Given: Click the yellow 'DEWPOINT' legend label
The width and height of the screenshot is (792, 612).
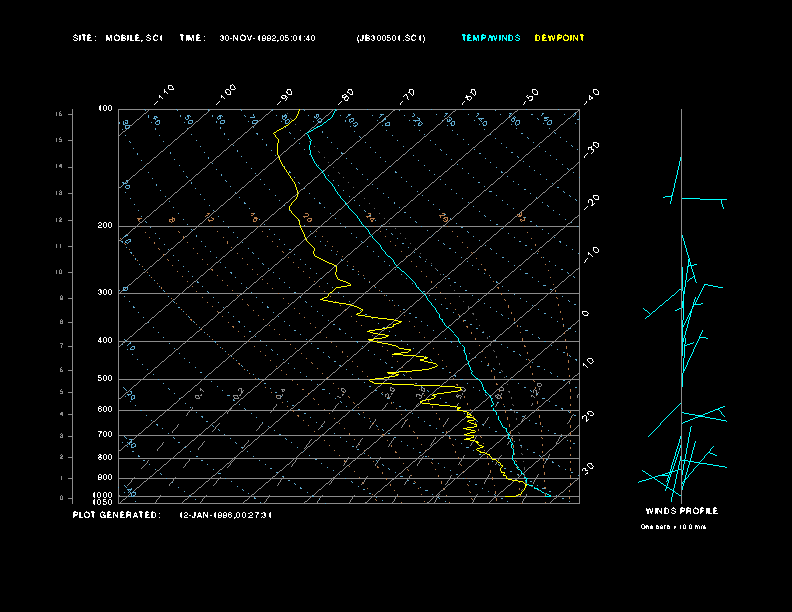Looking at the screenshot, I should [x=559, y=38].
